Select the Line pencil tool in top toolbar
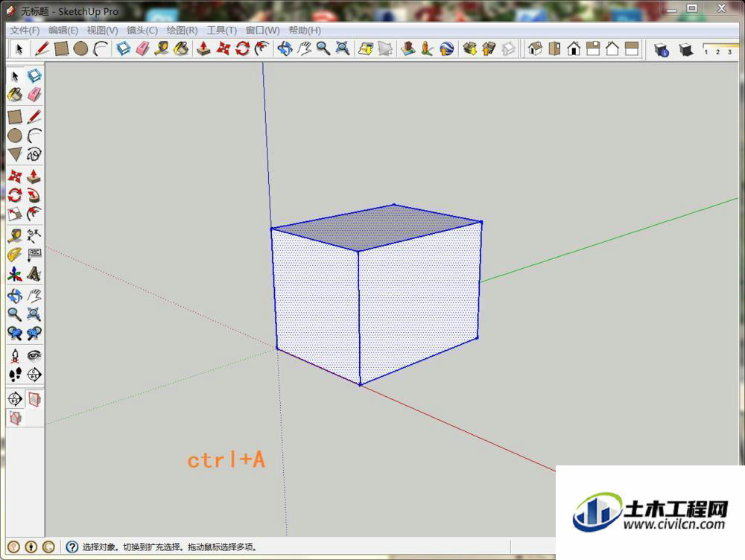This screenshot has height=560, width=745. point(42,48)
